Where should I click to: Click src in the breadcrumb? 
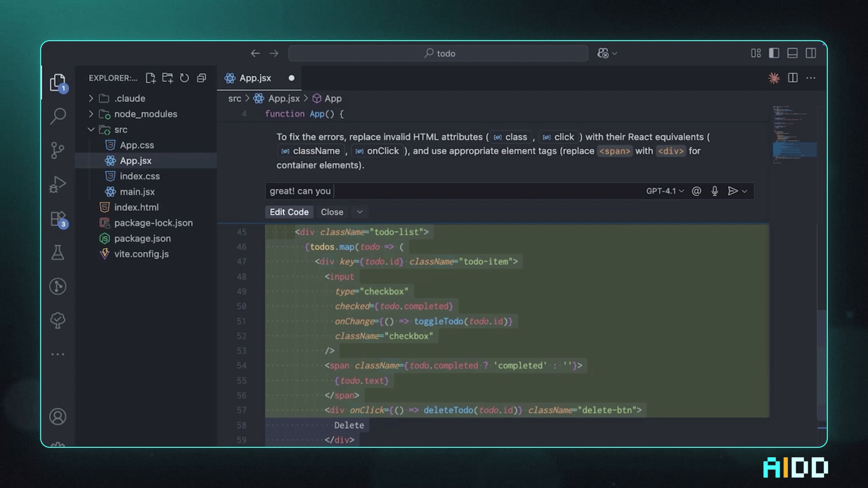pyautogui.click(x=235, y=99)
